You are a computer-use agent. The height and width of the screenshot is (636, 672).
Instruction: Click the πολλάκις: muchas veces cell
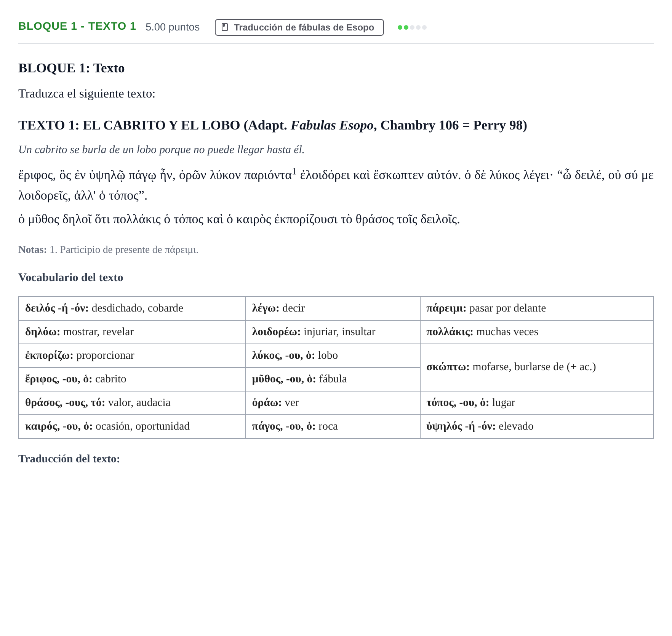(537, 332)
